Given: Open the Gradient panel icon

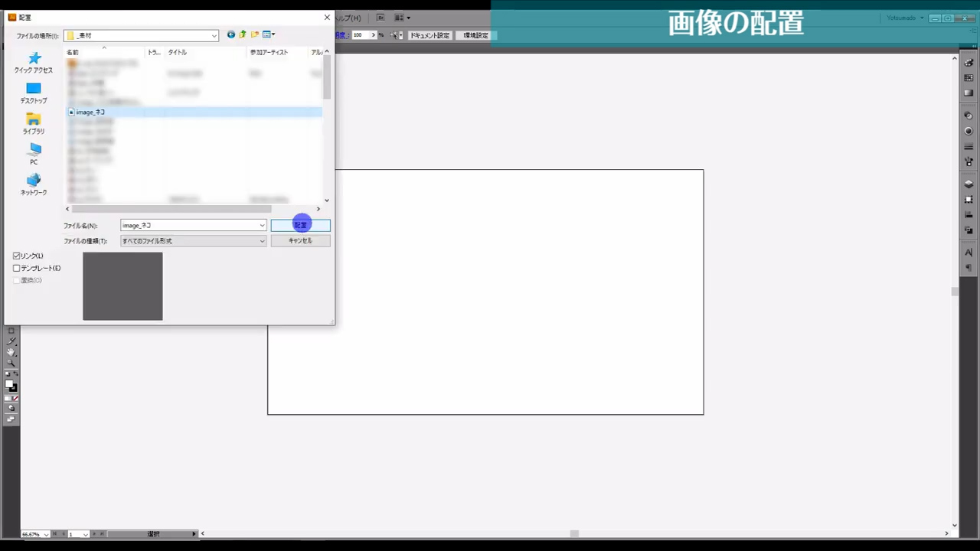Looking at the screenshot, I should (969, 91).
